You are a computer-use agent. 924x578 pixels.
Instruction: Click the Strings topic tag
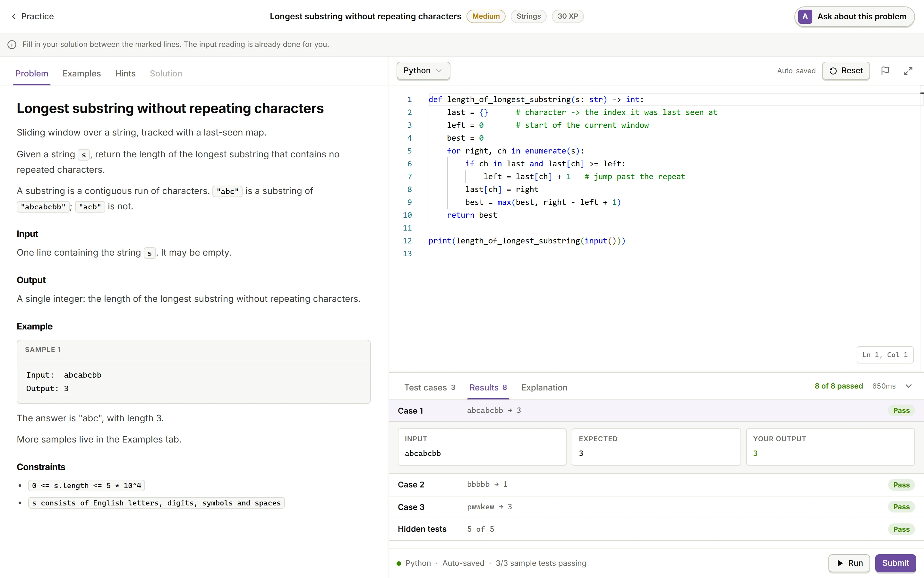(x=528, y=16)
